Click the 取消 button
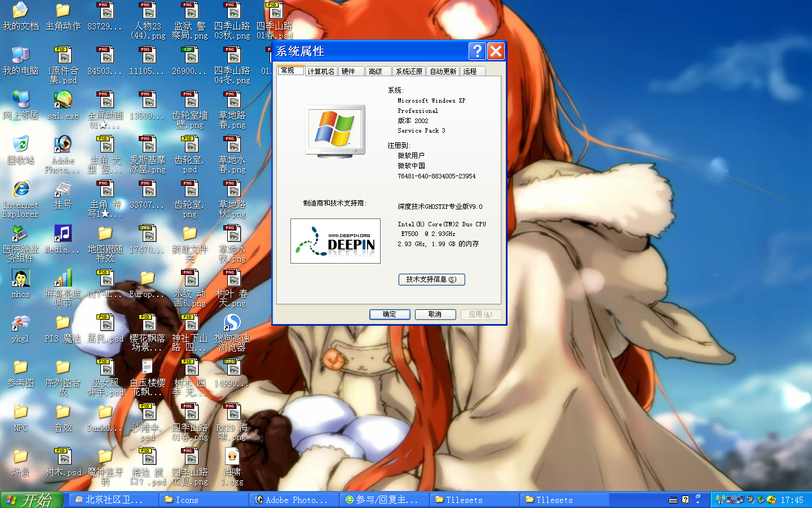This screenshot has width=812, height=508. click(435, 314)
